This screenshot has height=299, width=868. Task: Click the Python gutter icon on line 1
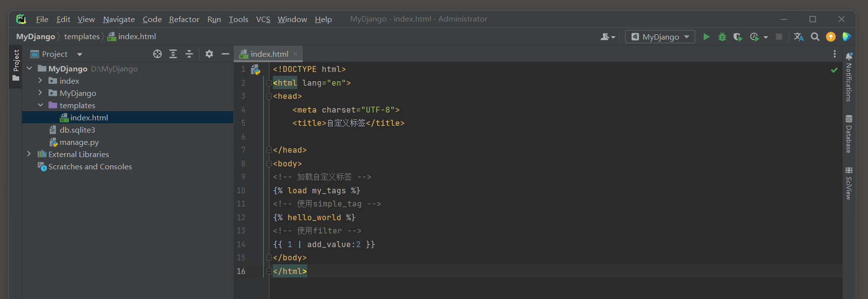click(x=256, y=69)
